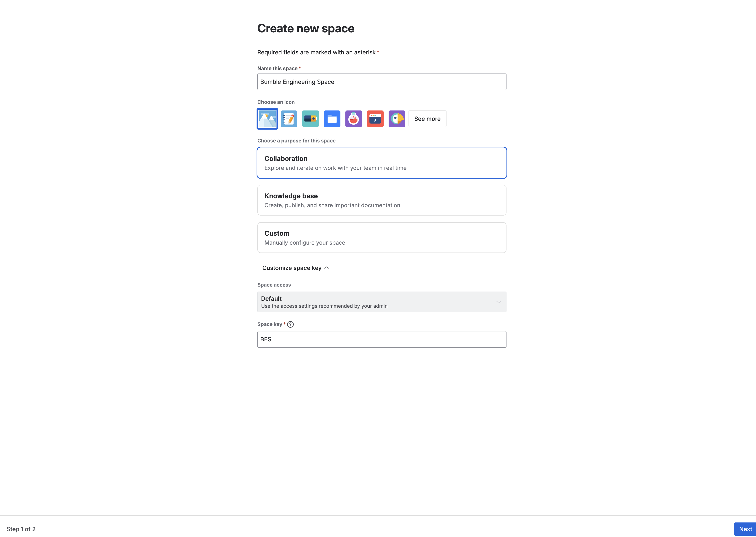Select Collaboration purpose option
This screenshot has height=537, width=756.
point(382,163)
